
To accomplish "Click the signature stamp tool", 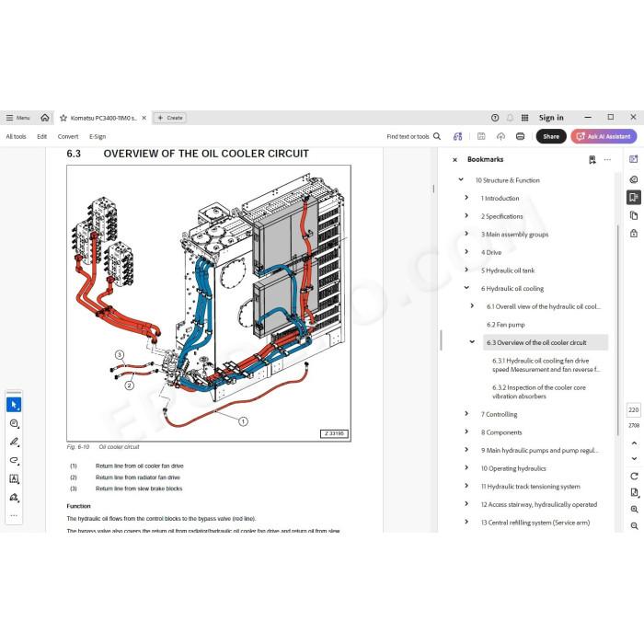I will pyautogui.click(x=14, y=498).
